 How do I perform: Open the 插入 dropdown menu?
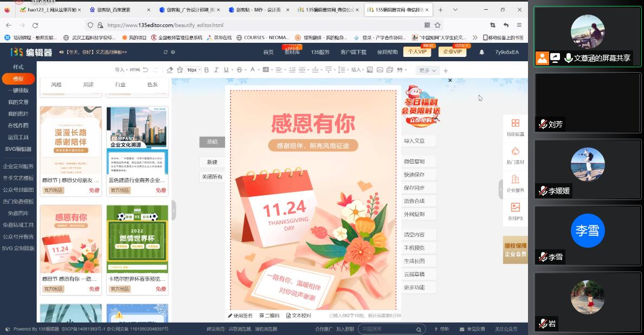[x=357, y=70]
